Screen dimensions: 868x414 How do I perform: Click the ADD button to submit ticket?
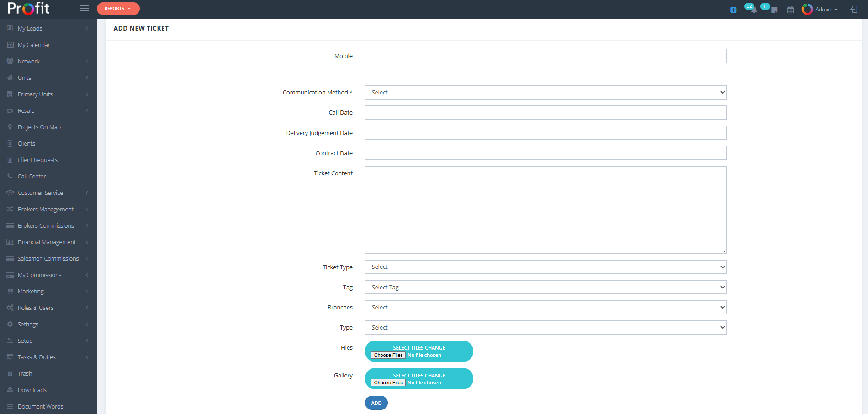pyautogui.click(x=376, y=403)
